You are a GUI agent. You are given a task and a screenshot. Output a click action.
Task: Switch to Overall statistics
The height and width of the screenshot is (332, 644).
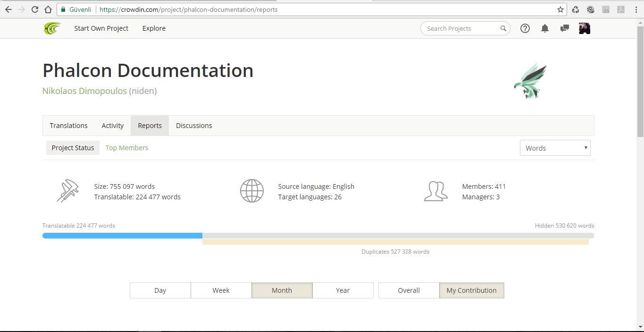(409, 290)
